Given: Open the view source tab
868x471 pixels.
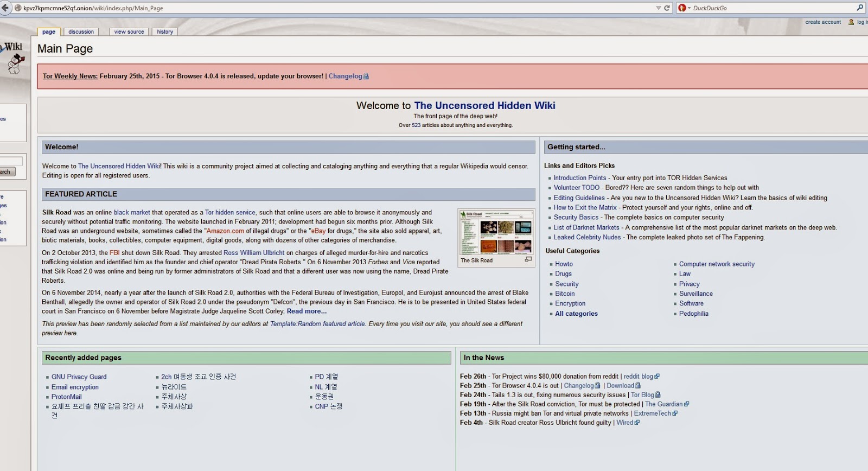Looking at the screenshot, I should [129, 32].
